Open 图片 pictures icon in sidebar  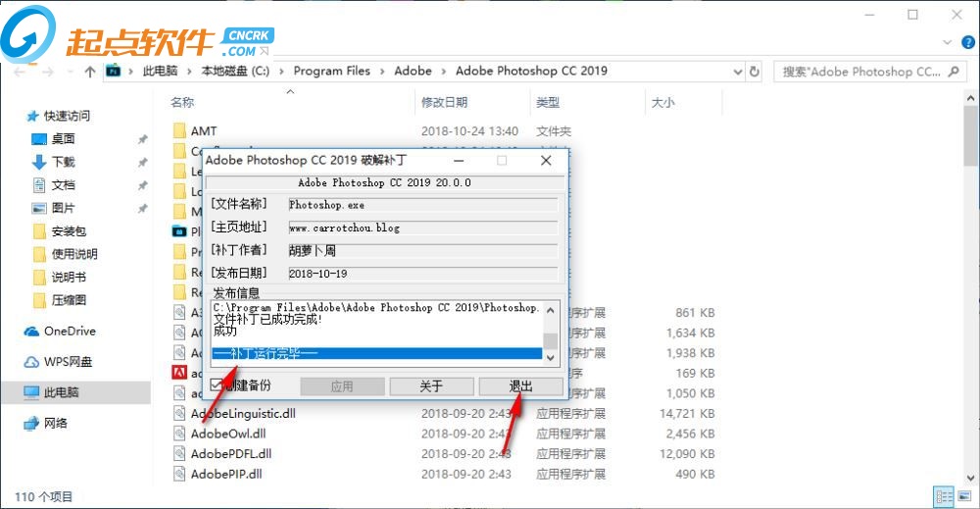coord(39,208)
